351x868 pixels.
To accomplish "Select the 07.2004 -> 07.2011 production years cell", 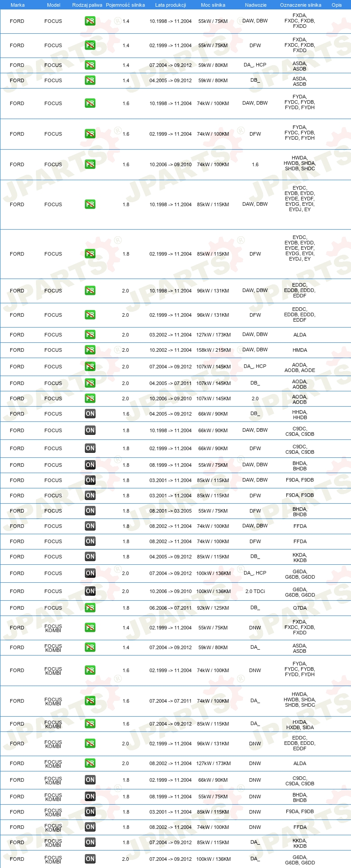I will [171, 701].
